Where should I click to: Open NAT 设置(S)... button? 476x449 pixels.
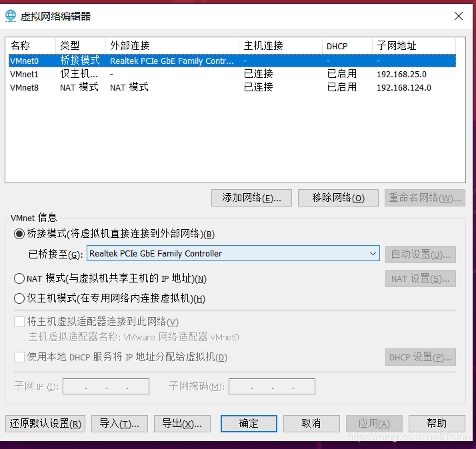[421, 278]
